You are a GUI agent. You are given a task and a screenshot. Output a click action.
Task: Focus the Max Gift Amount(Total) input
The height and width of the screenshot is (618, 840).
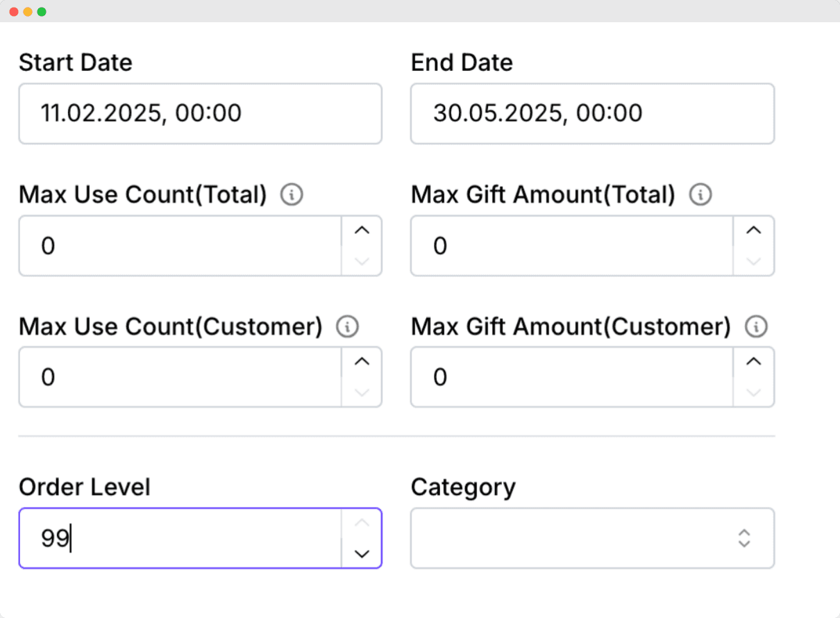pyautogui.click(x=572, y=246)
